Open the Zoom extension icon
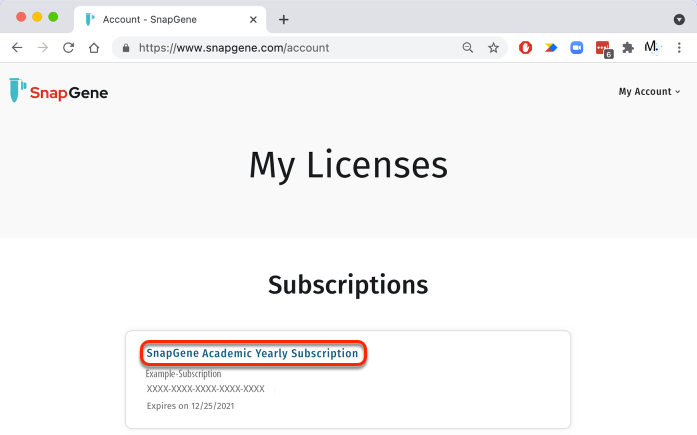This screenshot has width=697, height=435. [577, 47]
